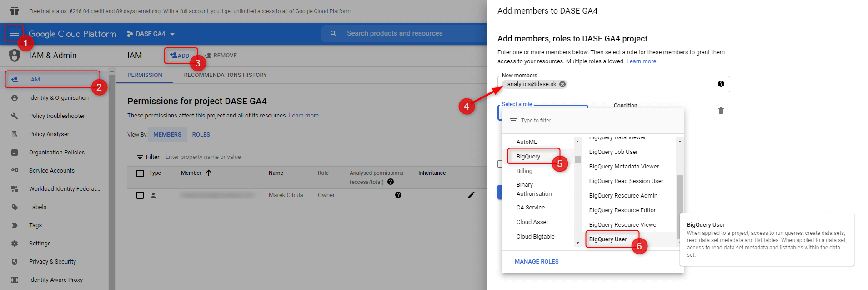Click the Settings gear icon
The width and height of the screenshot is (868, 290).
pos(15,244)
